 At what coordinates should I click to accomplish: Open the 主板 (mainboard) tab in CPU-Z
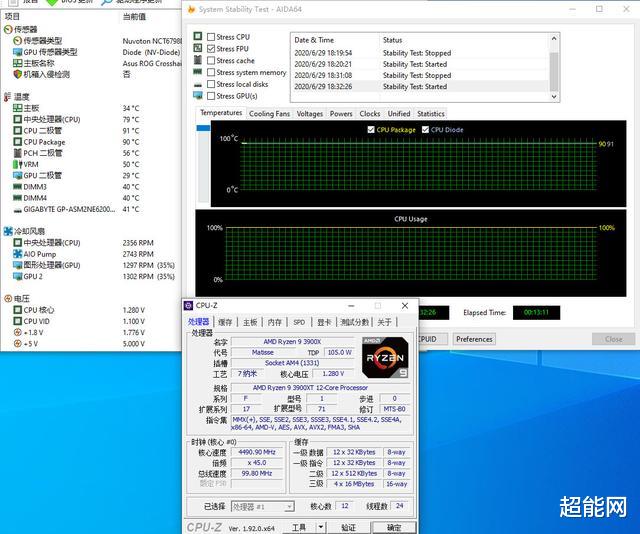(x=250, y=322)
